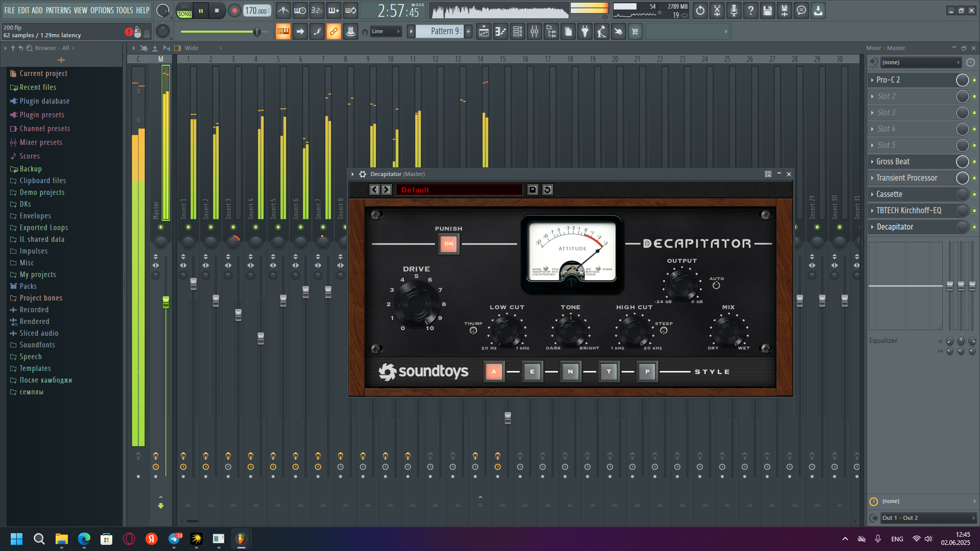Open the mixer view icon

point(534,32)
